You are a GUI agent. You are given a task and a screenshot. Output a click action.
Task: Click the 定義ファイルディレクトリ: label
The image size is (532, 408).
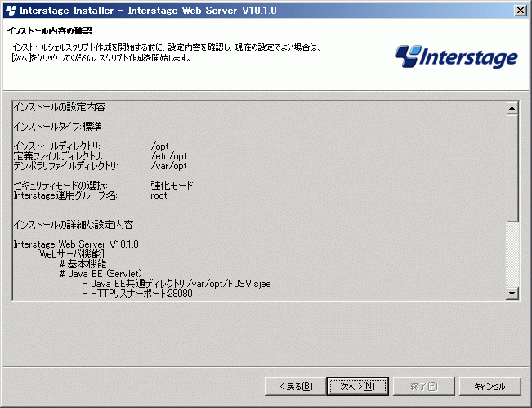point(58,156)
